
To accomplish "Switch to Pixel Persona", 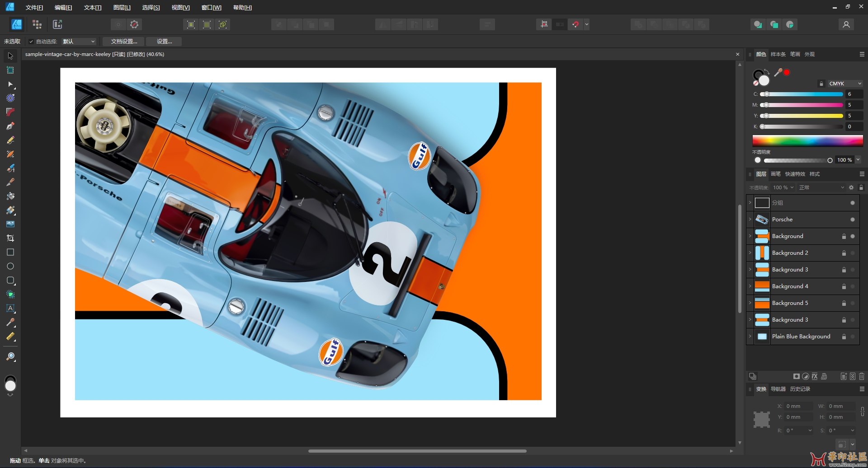I will (x=37, y=24).
